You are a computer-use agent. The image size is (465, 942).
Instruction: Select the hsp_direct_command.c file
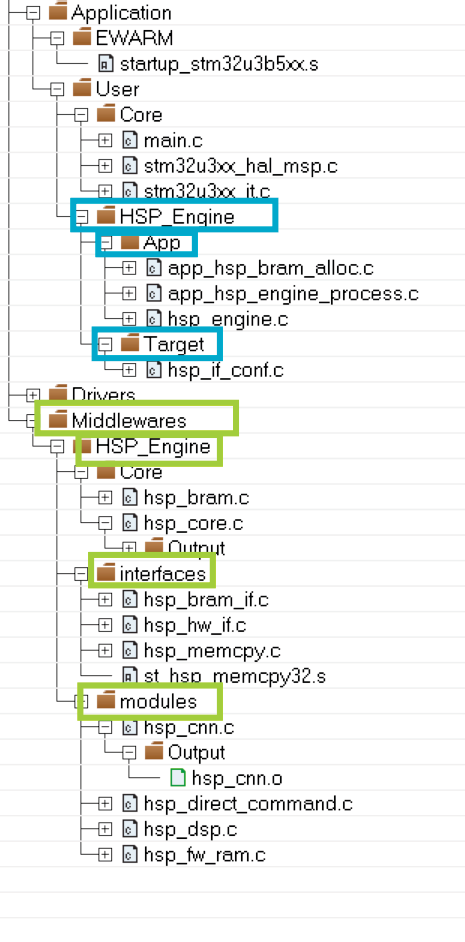coord(248,803)
